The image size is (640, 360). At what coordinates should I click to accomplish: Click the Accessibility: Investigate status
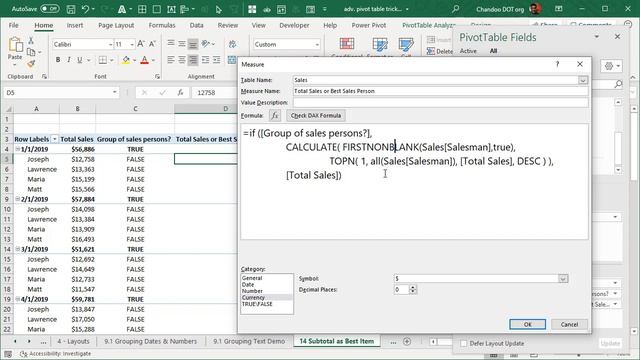click(x=56, y=354)
